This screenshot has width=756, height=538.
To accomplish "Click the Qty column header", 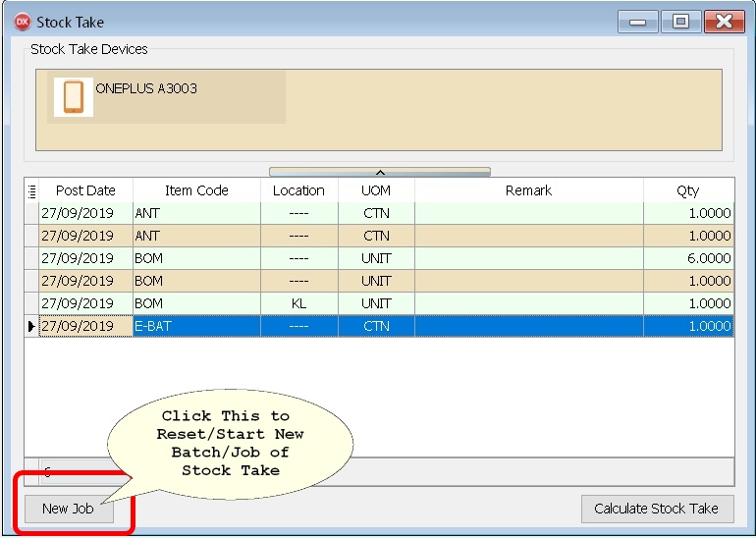I will click(x=687, y=190).
